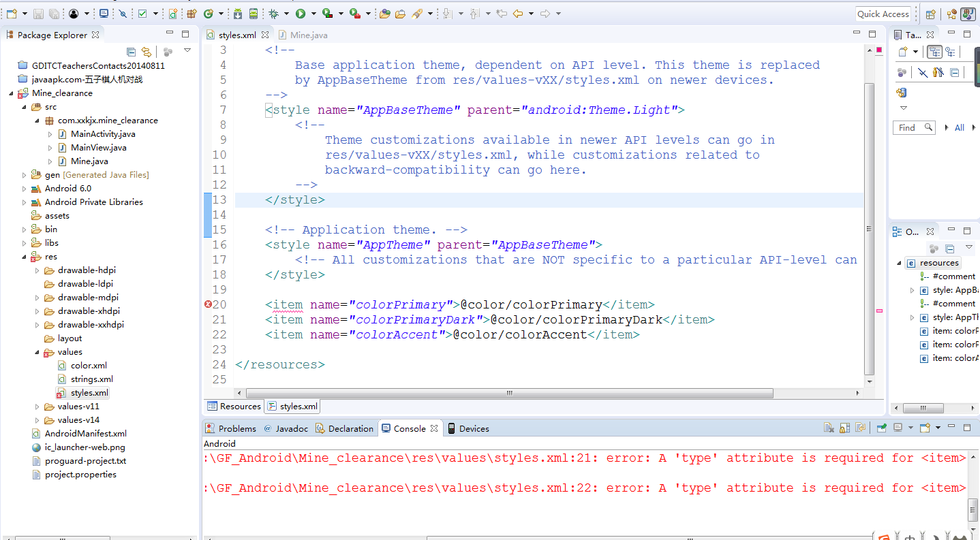Go back with yellow left arrow
The image size is (980, 540).
(x=518, y=14)
